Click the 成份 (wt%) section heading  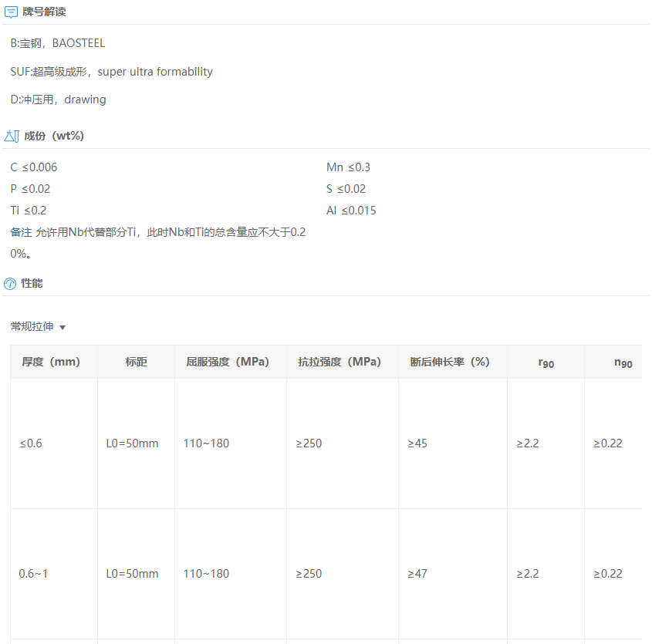pyautogui.click(x=54, y=136)
